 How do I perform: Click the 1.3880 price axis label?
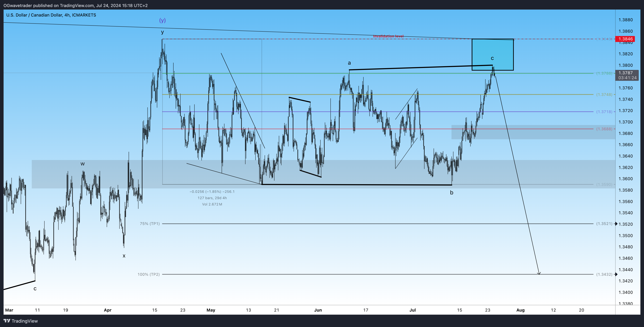626,20
